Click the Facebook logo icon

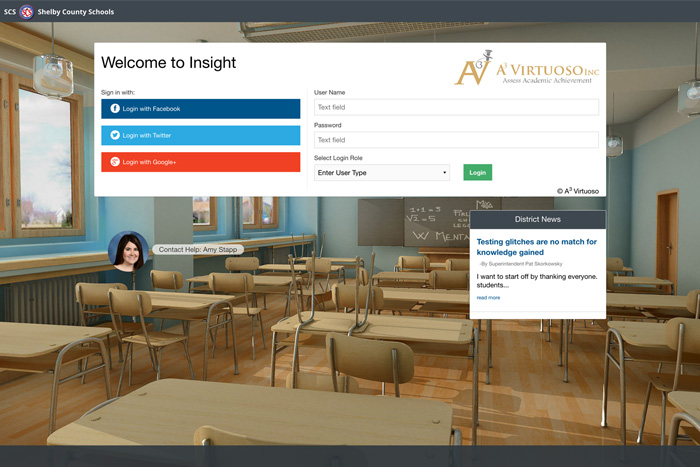(115, 108)
